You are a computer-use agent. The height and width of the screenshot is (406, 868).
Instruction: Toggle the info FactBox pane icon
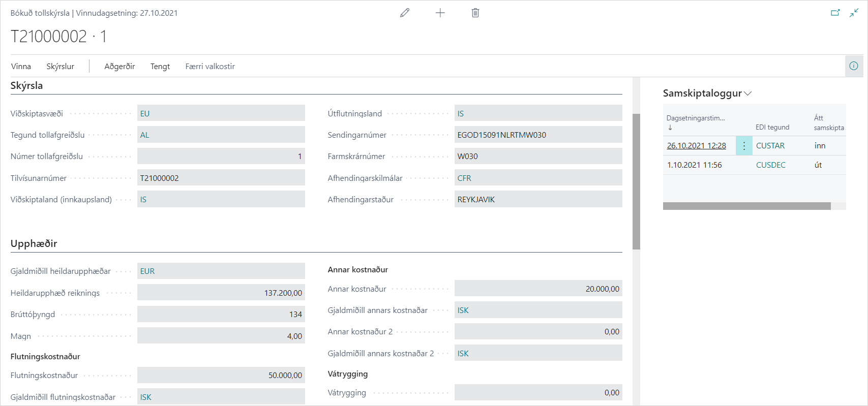854,66
